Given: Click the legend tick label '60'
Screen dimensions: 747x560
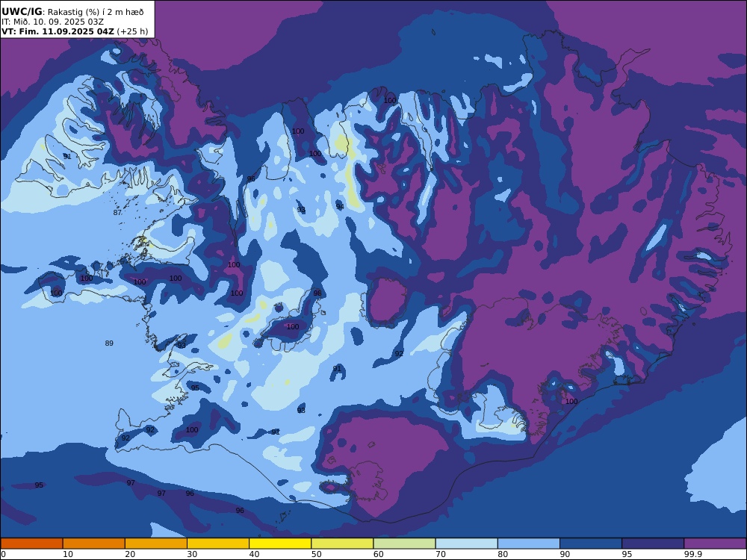Looking at the screenshot, I should click(379, 554).
